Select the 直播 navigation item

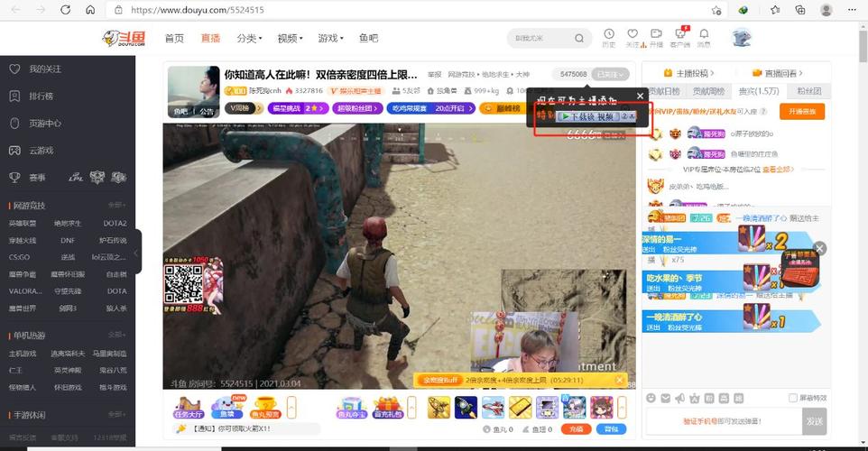pyautogui.click(x=210, y=38)
